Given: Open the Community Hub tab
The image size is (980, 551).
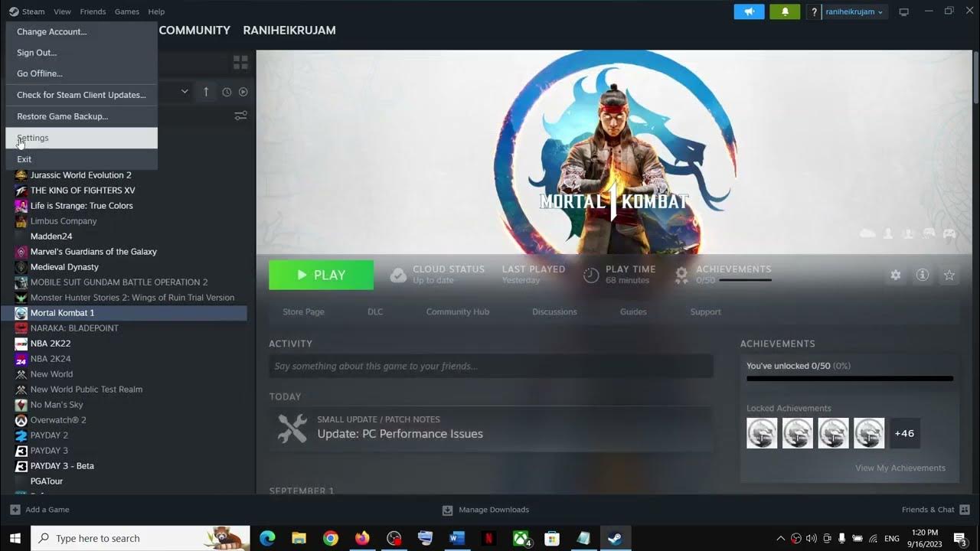Looking at the screenshot, I should [x=458, y=312].
